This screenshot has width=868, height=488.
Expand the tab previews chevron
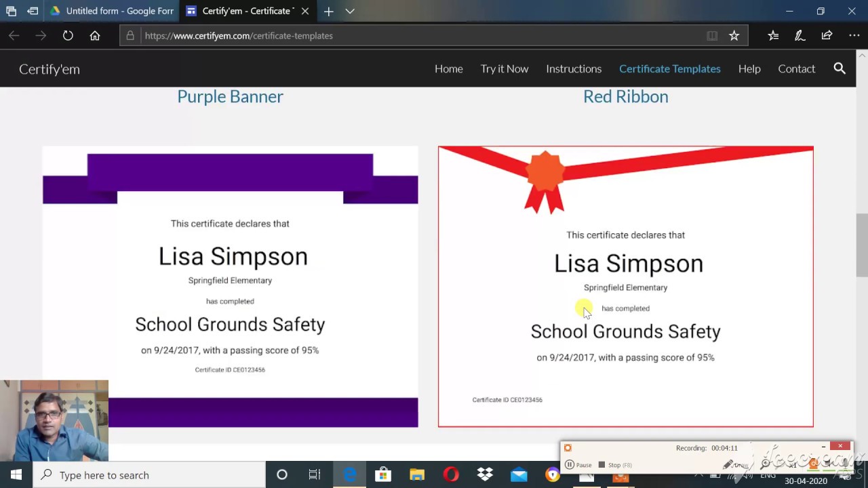click(350, 12)
